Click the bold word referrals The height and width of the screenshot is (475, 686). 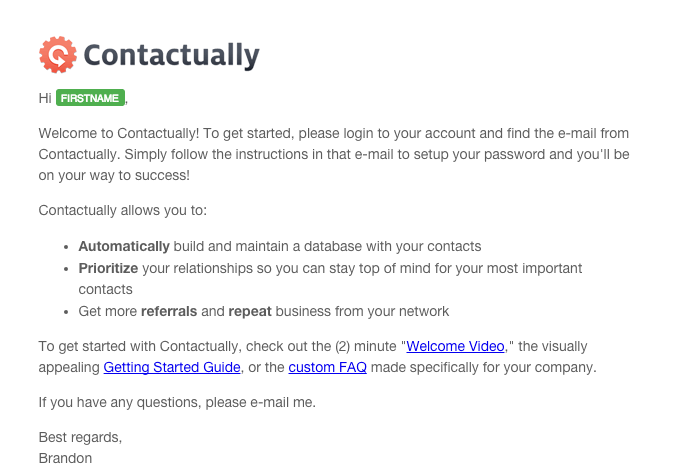coord(169,311)
